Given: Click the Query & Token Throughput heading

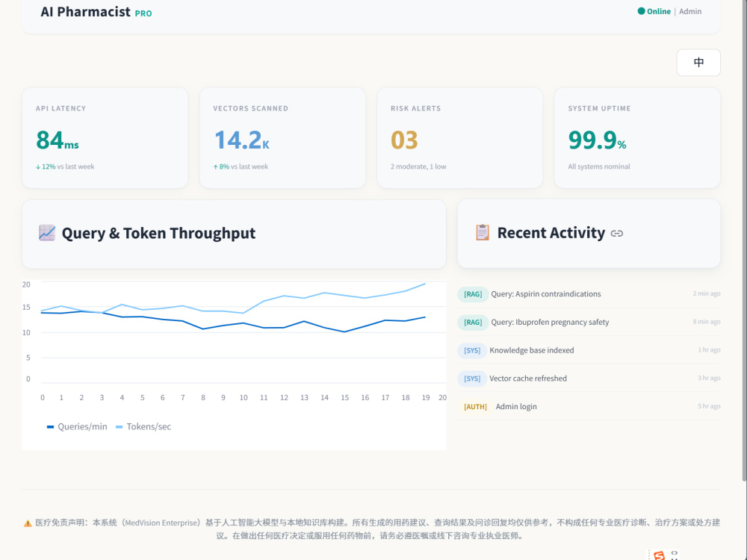Looking at the screenshot, I should [x=158, y=233].
